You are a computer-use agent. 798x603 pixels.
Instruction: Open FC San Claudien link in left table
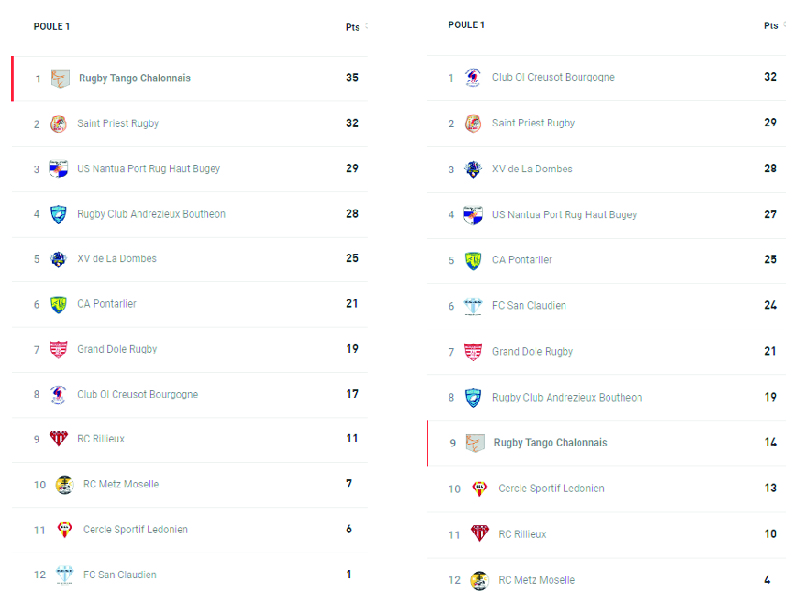(x=119, y=575)
